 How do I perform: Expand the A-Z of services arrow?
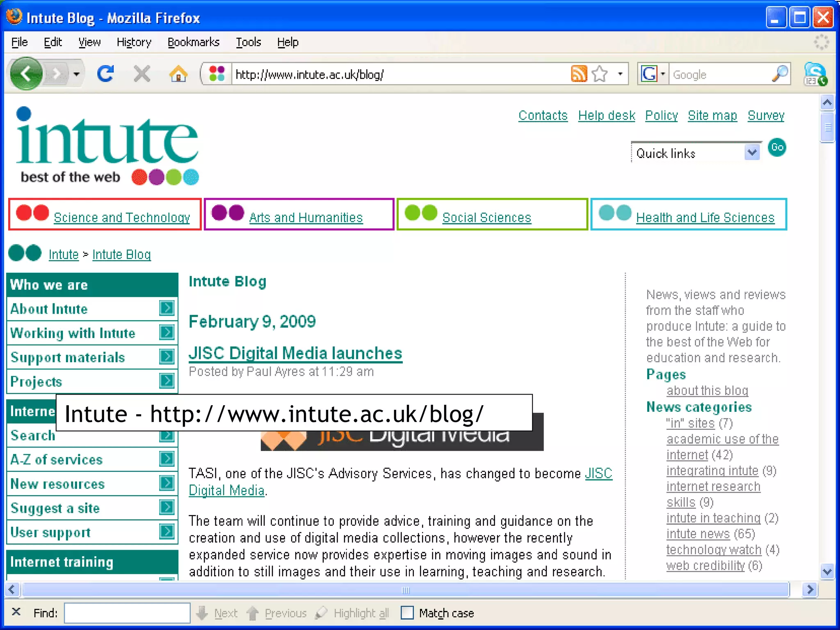[167, 459]
